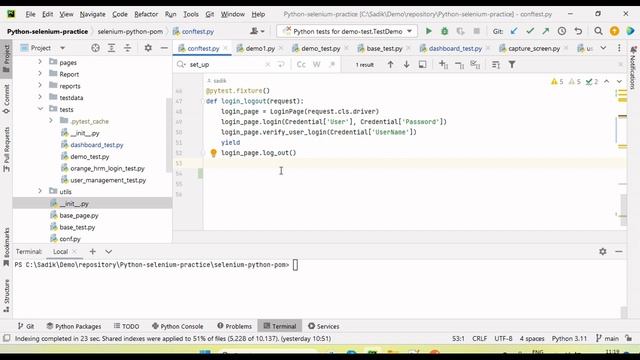Open user_management_test.py in tree

point(108,180)
